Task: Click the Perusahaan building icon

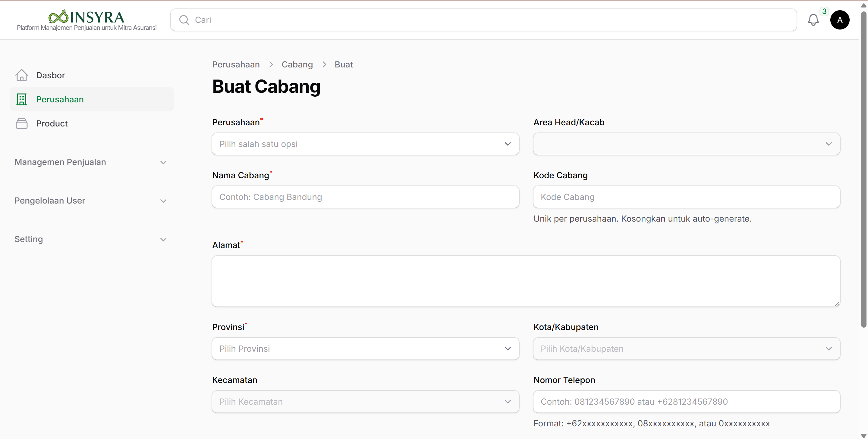Action: coord(22,99)
